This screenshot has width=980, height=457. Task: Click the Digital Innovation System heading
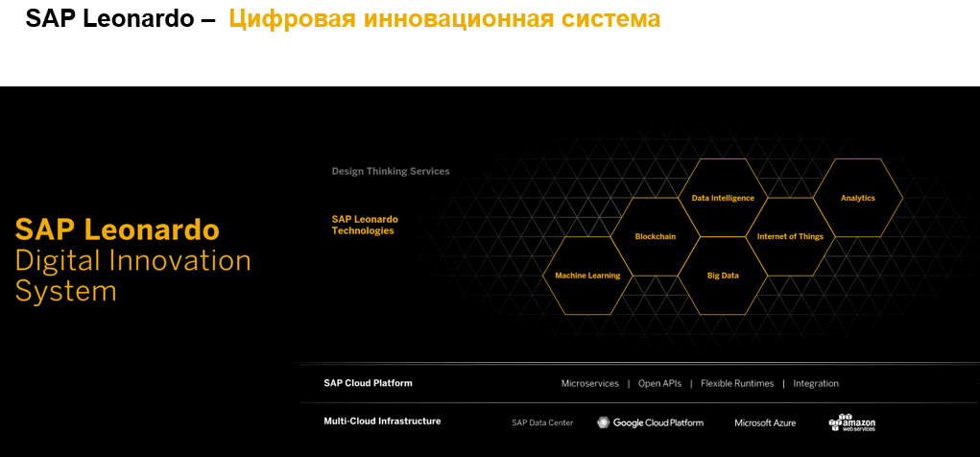[x=133, y=276]
